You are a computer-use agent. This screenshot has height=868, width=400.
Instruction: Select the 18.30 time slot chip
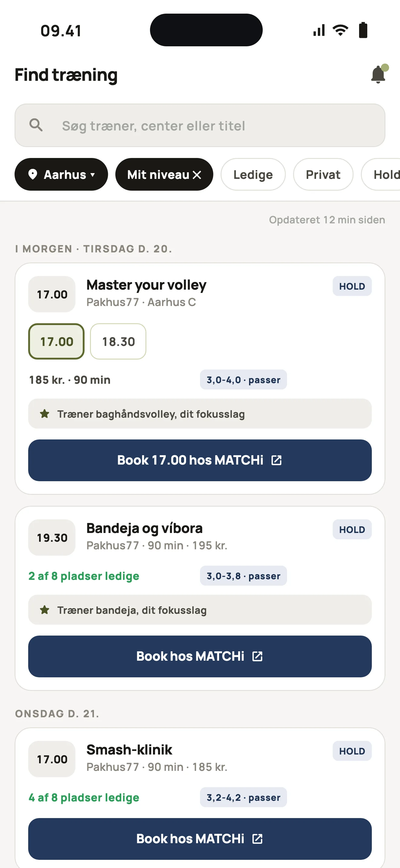(118, 341)
